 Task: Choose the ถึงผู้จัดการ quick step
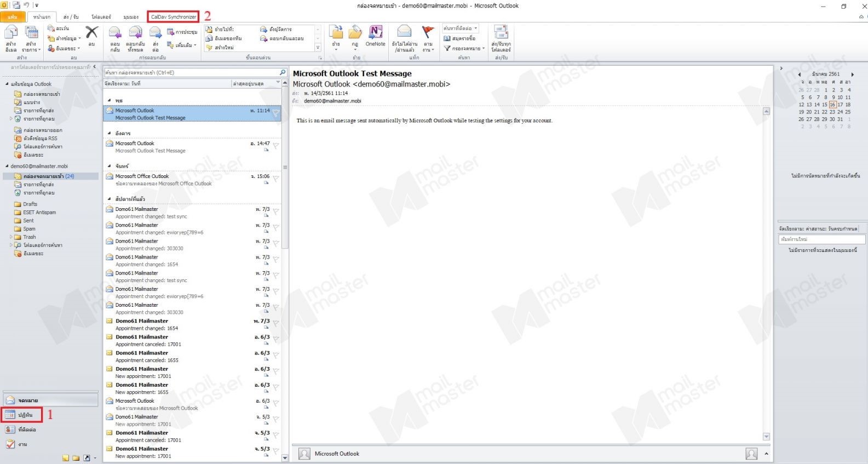tap(276, 29)
